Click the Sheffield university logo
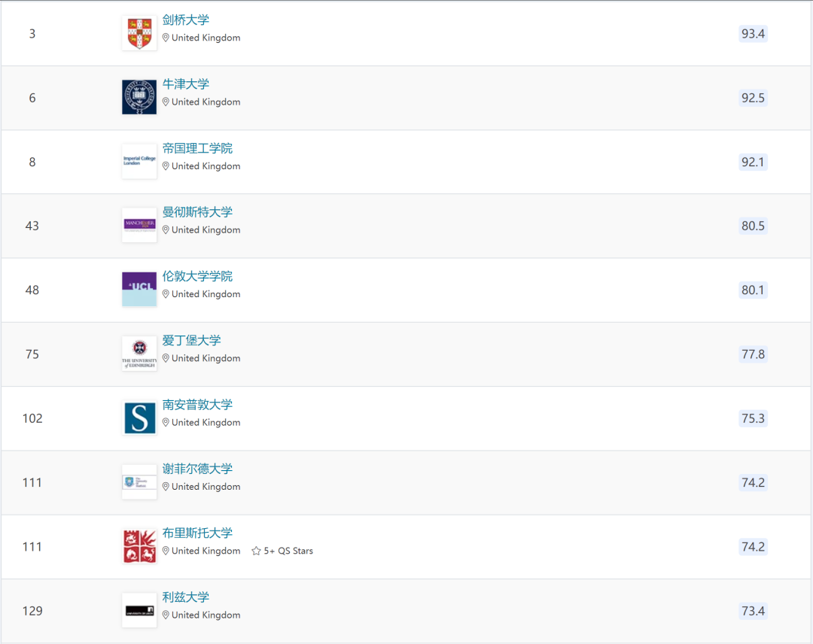This screenshot has width=813, height=644. (139, 481)
